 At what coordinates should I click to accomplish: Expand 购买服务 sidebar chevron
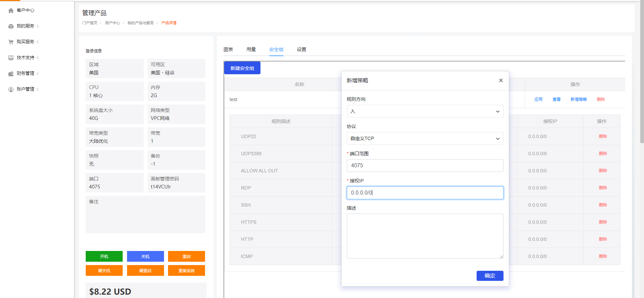(x=38, y=42)
